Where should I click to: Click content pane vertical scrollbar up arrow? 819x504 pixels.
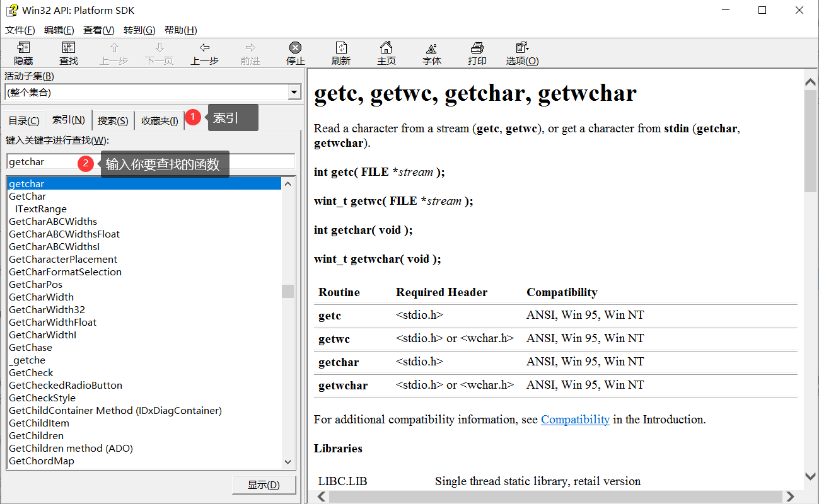tap(811, 81)
